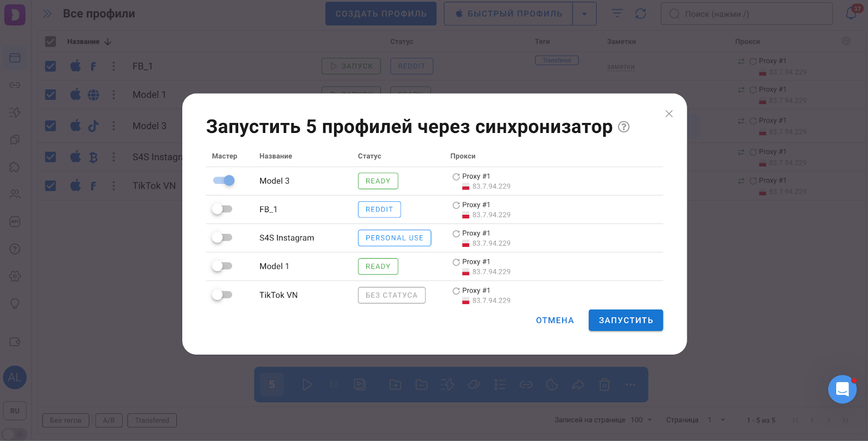
Task: Open table column settings gear
Action: 846,41
